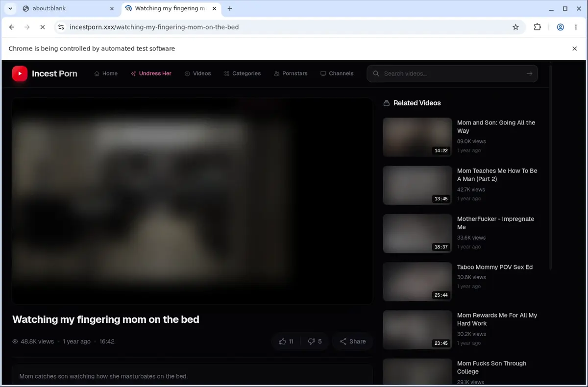Click the search magnifier icon

point(376,73)
